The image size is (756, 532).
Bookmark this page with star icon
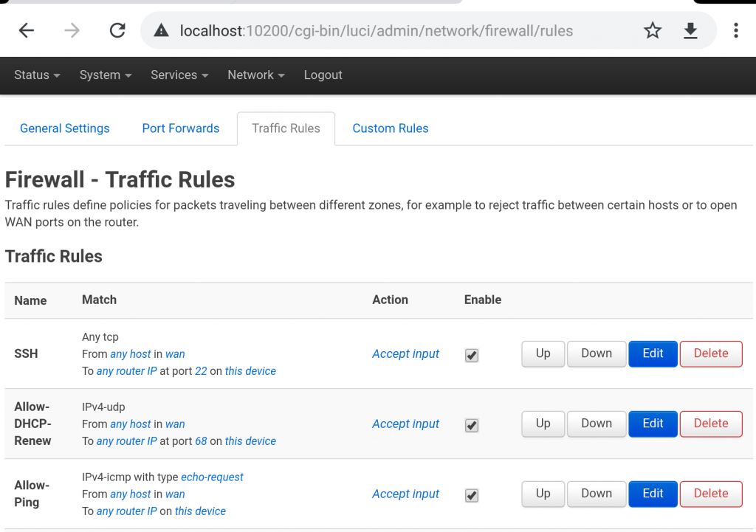click(653, 30)
